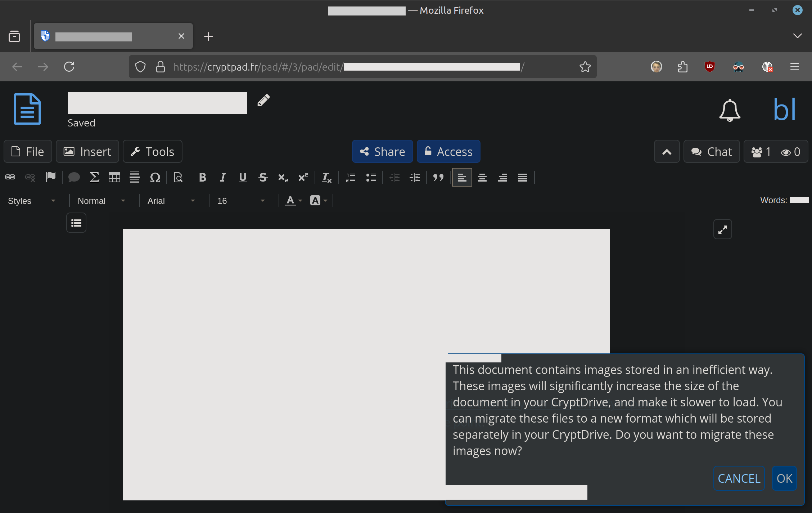Image resolution: width=812 pixels, height=513 pixels.
Task: Click the pencil to edit document title
Action: pos(263,101)
